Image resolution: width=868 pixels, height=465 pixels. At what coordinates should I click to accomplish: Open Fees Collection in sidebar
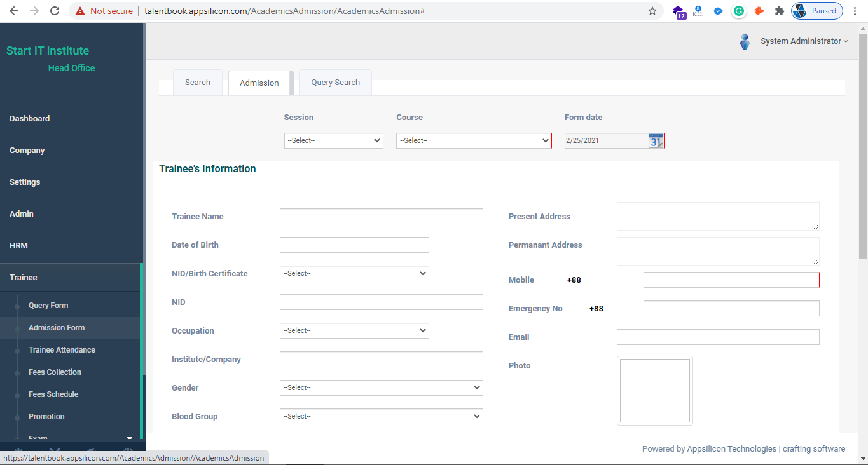click(55, 372)
